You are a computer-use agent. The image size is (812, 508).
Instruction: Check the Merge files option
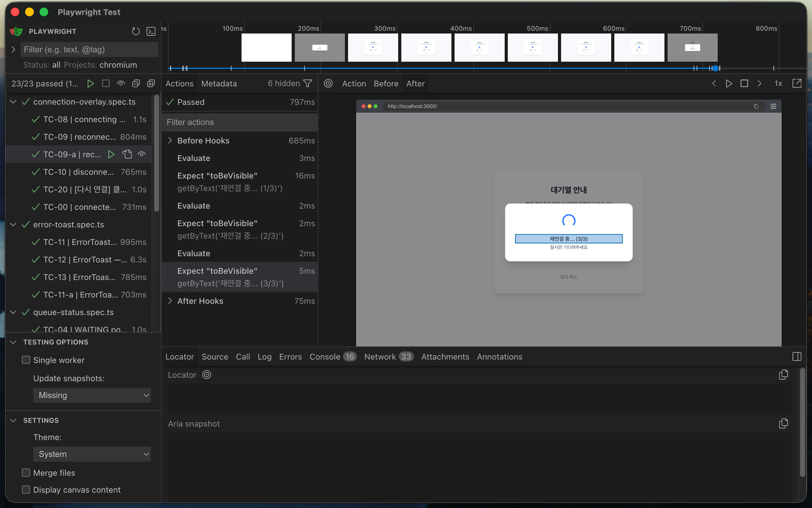[26, 472]
